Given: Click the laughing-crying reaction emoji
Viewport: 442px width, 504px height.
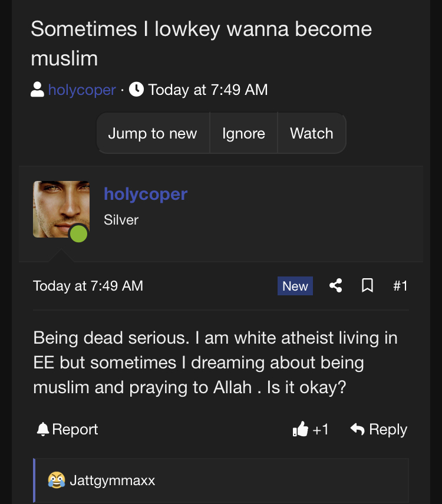Looking at the screenshot, I should pyautogui.click(x=57, y=480).
